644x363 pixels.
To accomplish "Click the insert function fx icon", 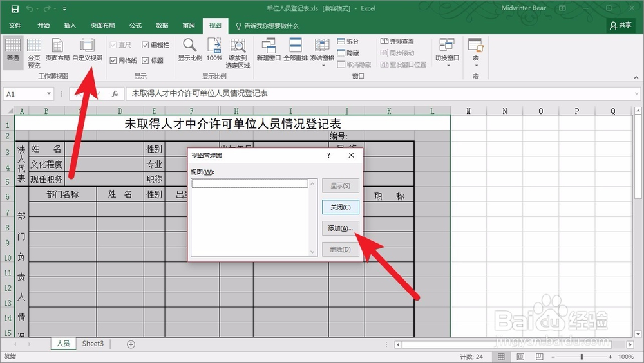I will (x=115, y=94).
